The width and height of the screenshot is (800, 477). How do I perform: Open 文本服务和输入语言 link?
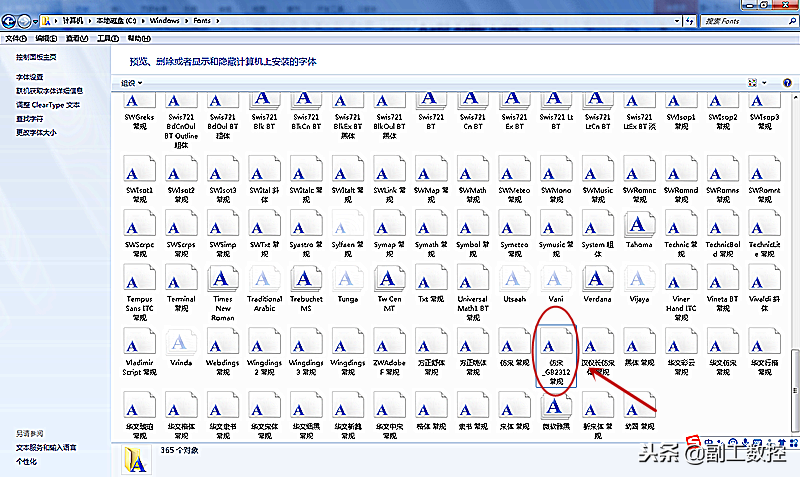point(46,447)
